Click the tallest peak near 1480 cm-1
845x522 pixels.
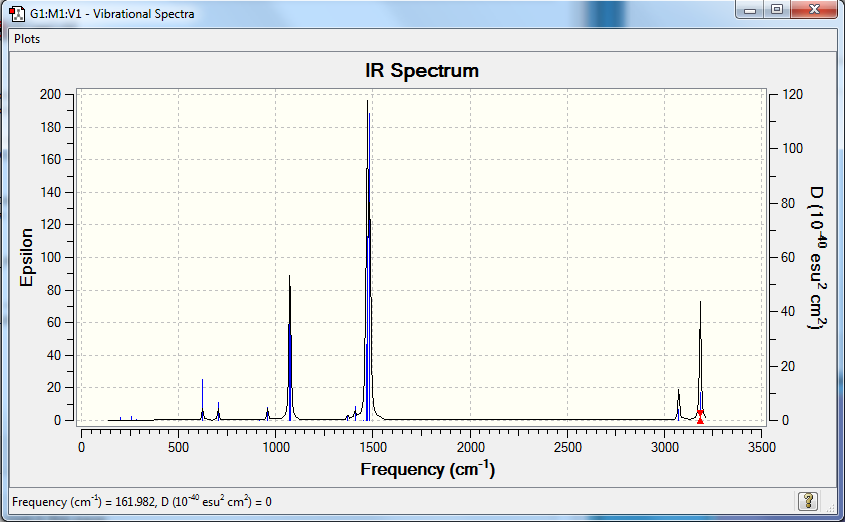368,259
